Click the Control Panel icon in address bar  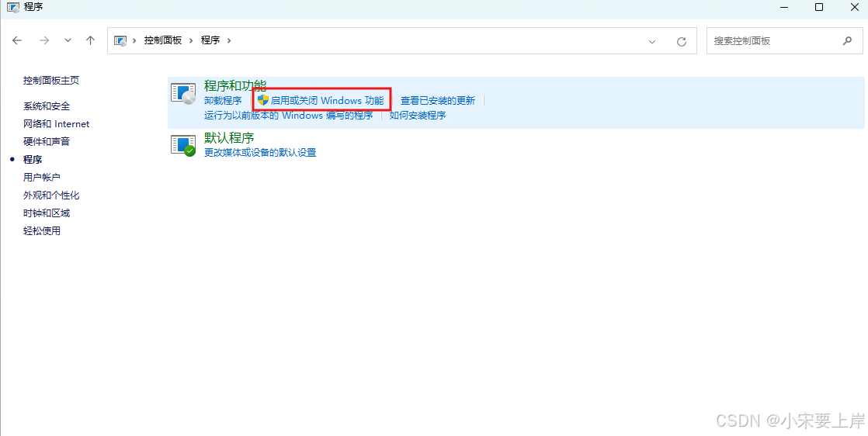click(x=120, y=40)
